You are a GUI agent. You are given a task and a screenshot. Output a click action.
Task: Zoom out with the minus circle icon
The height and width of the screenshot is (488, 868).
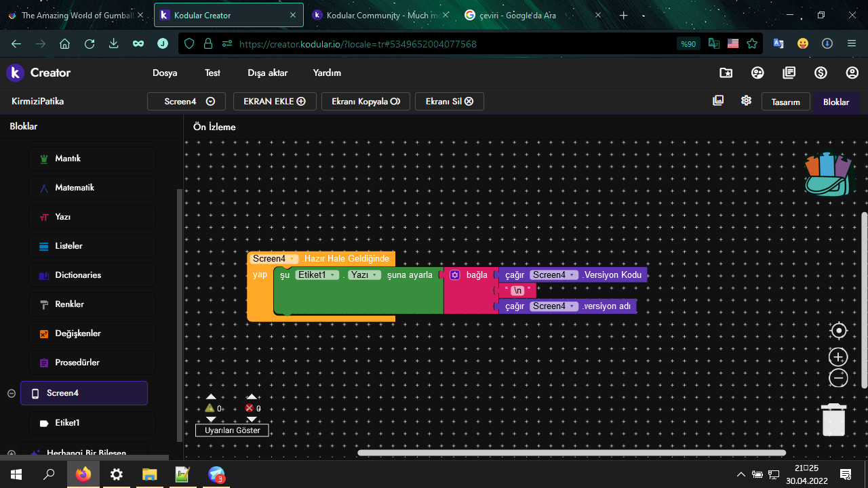pos(839,378)
